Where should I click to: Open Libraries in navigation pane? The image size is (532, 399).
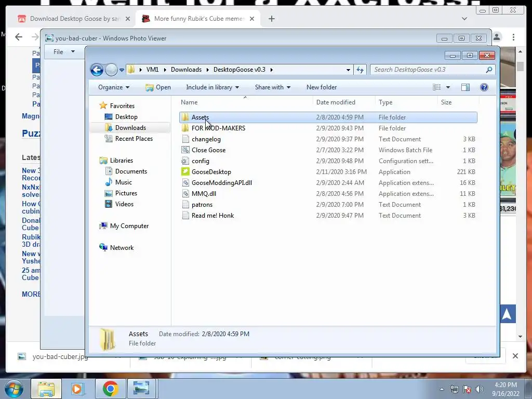121,161
